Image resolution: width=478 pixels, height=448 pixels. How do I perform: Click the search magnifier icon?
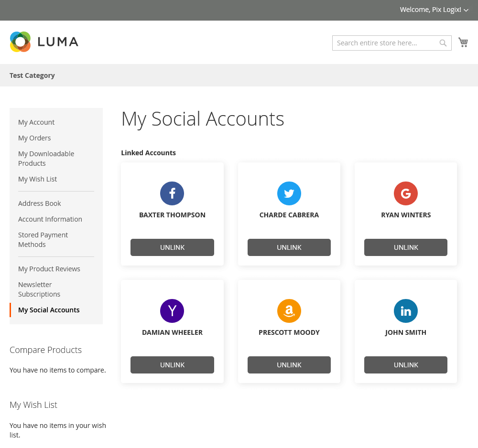[443, 43]
